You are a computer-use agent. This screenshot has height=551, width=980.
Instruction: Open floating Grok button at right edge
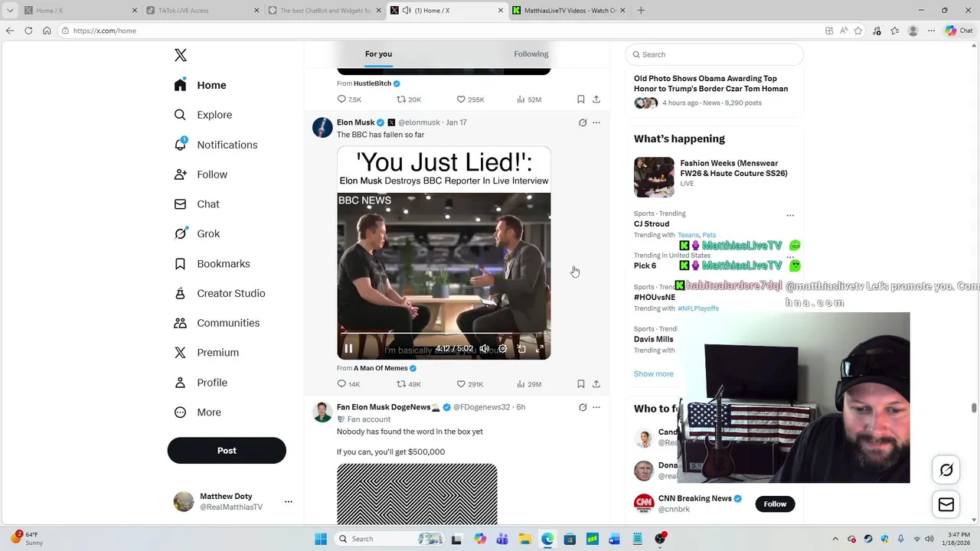tap(946, 470)
